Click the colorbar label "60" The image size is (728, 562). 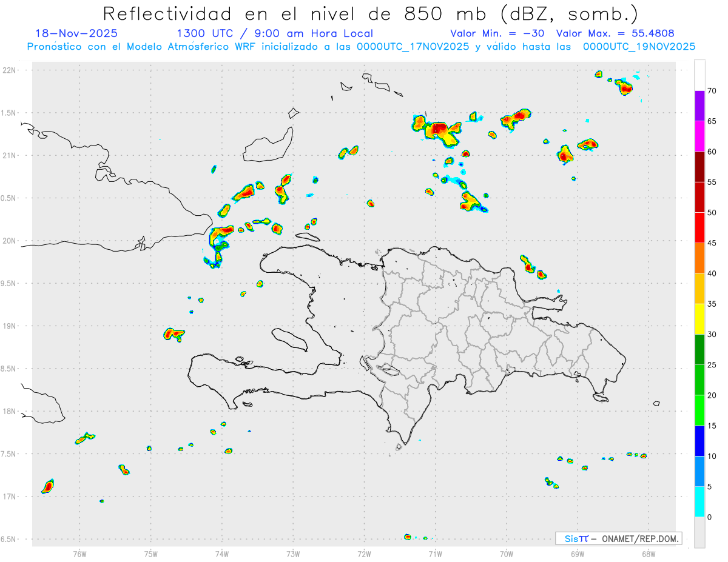pos(712,152)
